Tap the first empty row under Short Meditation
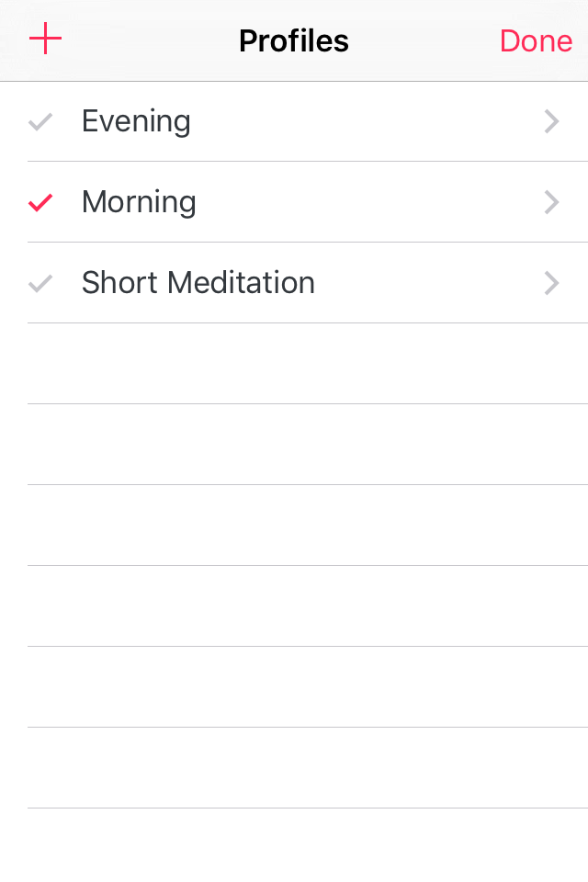This screenshot has height=882, width=588. (307, 364)
